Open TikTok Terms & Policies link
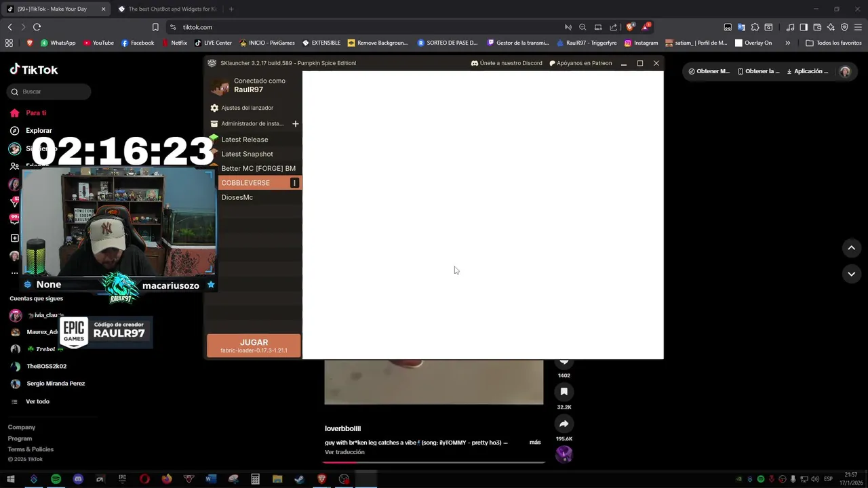This screenshot has height=488, width=868. (x=31, y=449)
